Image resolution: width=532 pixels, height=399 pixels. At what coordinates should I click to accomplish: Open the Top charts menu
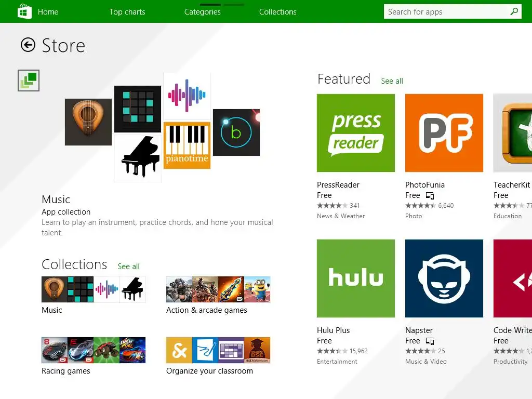(127, 12)
